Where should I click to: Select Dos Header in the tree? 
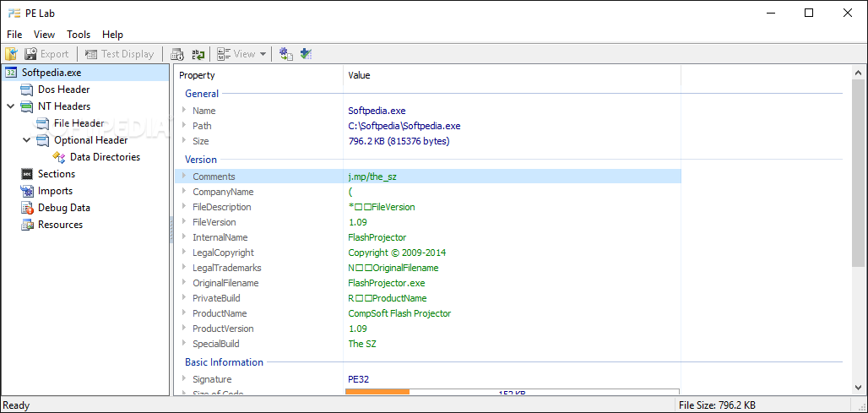click(x=63, y=90)
